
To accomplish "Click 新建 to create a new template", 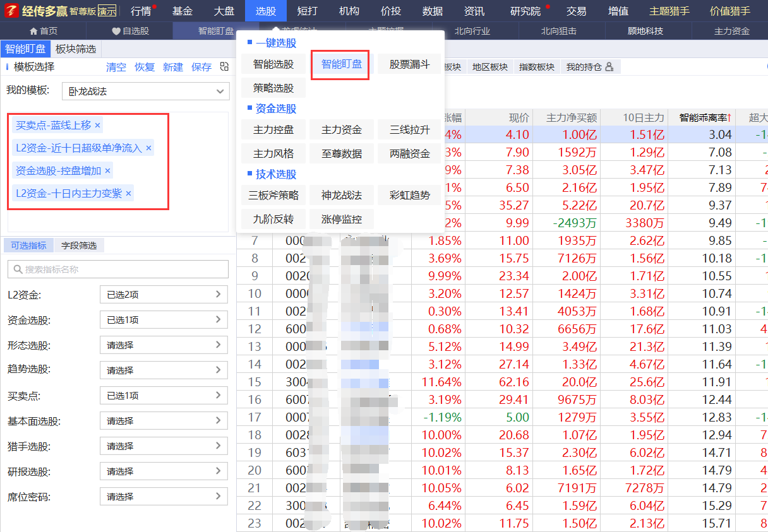I will click(x=172, y=67).
